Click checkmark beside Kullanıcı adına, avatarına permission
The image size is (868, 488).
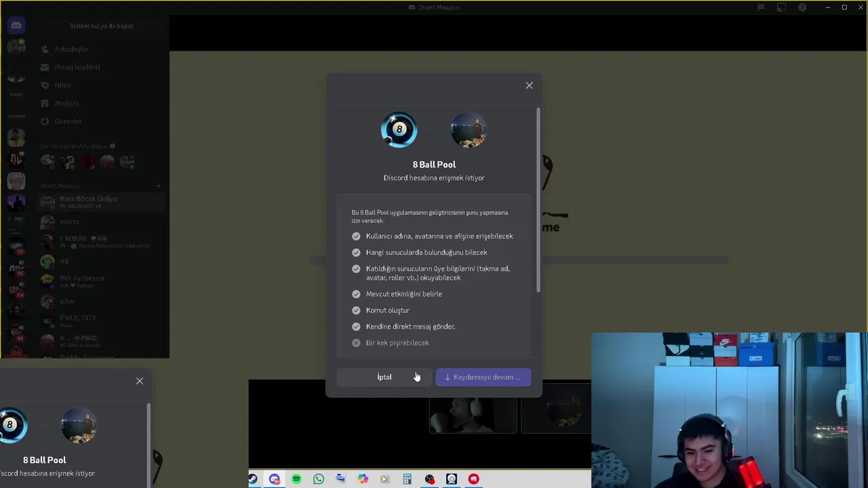pyautogui.click(x=356, y=236)
